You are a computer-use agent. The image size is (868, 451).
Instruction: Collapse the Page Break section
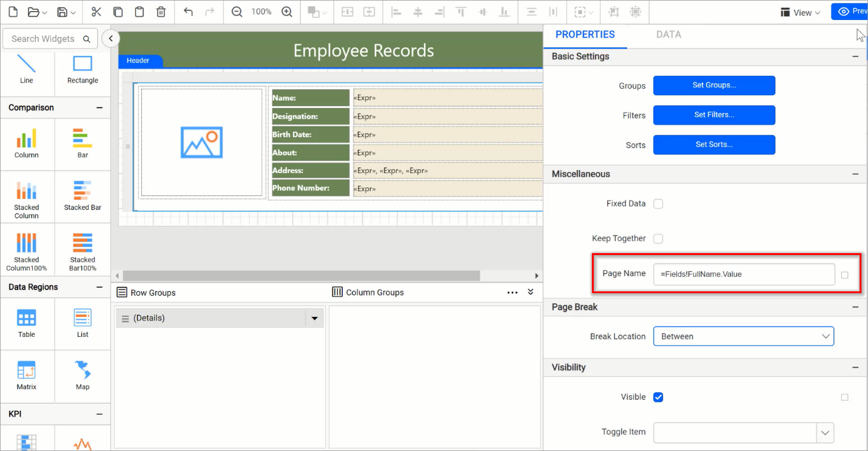pos(855,307)
